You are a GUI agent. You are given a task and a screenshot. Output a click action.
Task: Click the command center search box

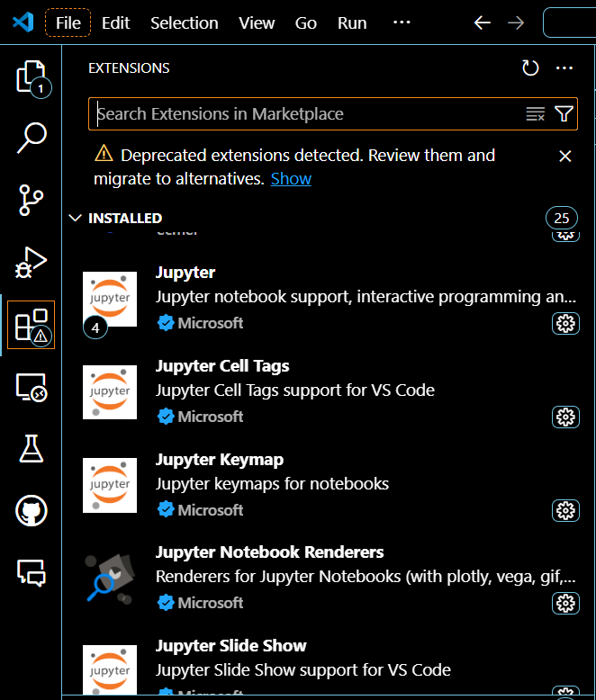click(570, 22)
